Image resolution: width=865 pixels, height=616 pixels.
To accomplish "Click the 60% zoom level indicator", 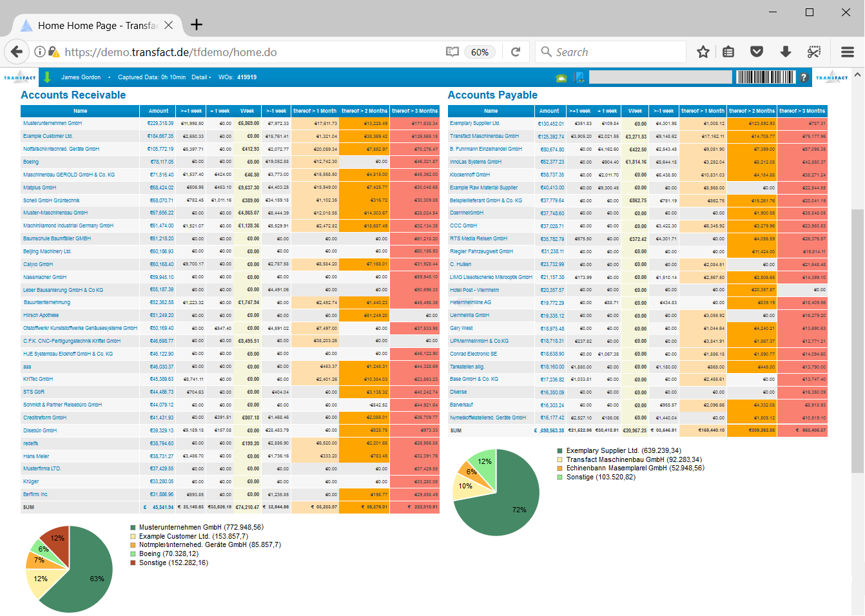I will click(480, 52).
